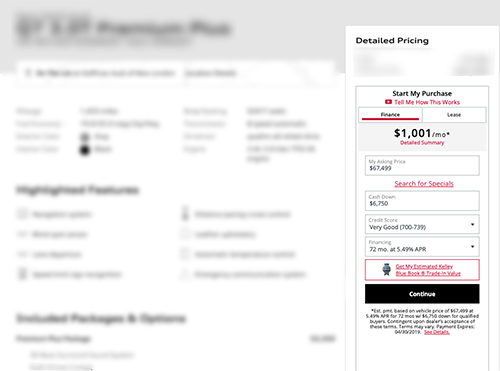Open the See Details link in the disclaimer

click(437, 332)
